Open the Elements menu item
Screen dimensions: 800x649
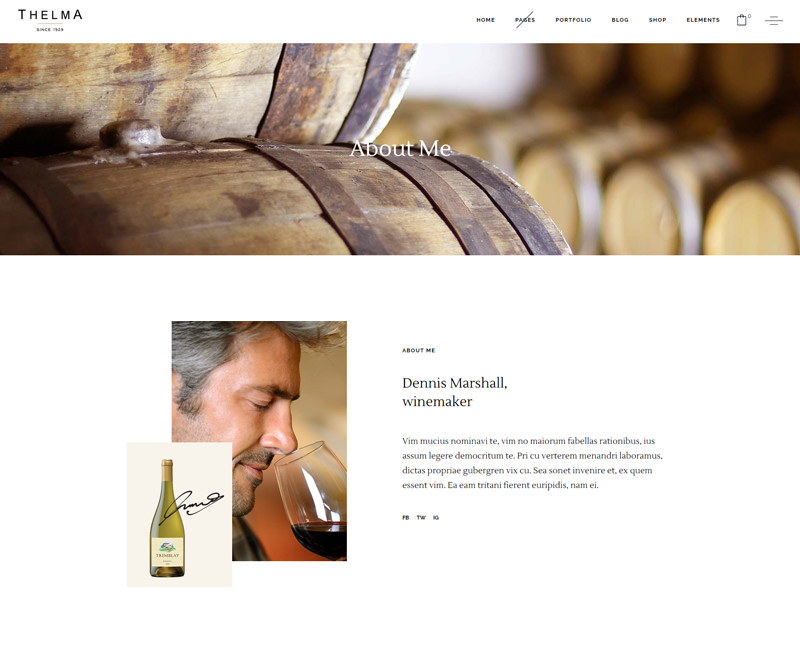[703, 20]
